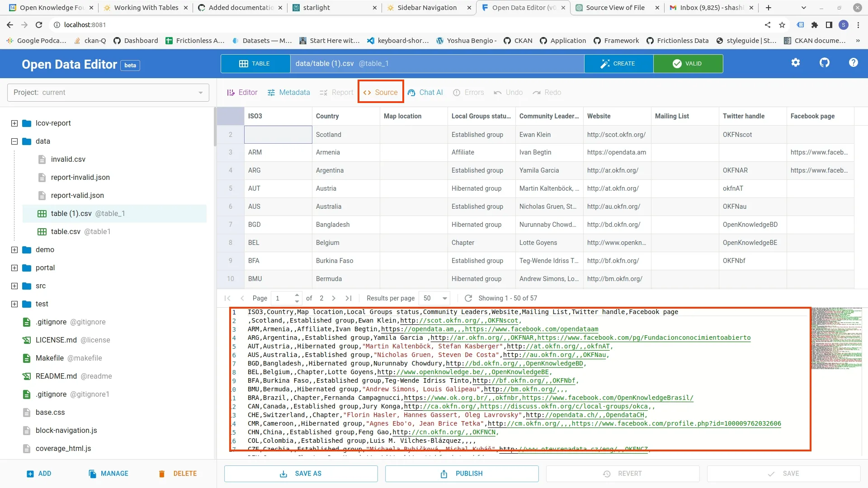Click the help question mark icon
868x488 pixels.
pos(853,63)
